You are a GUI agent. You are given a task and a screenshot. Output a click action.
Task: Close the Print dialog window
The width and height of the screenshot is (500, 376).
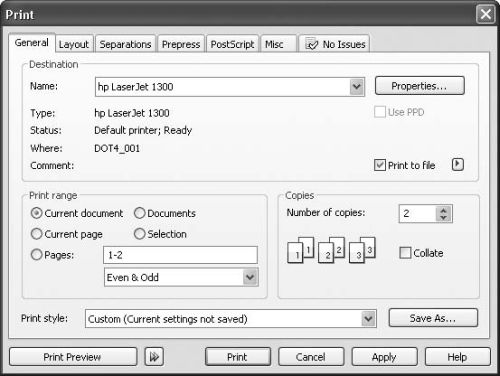(485, 14)
